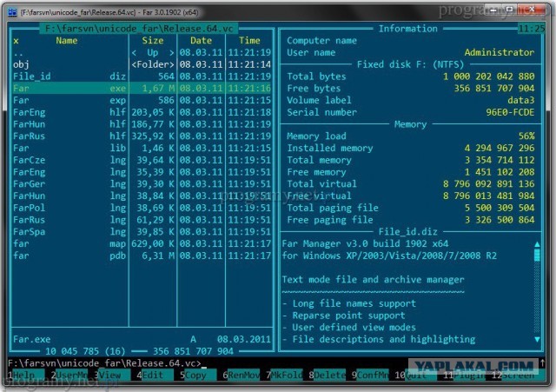
Task: Select the FarRus lng file
Action: click(142, 220)
